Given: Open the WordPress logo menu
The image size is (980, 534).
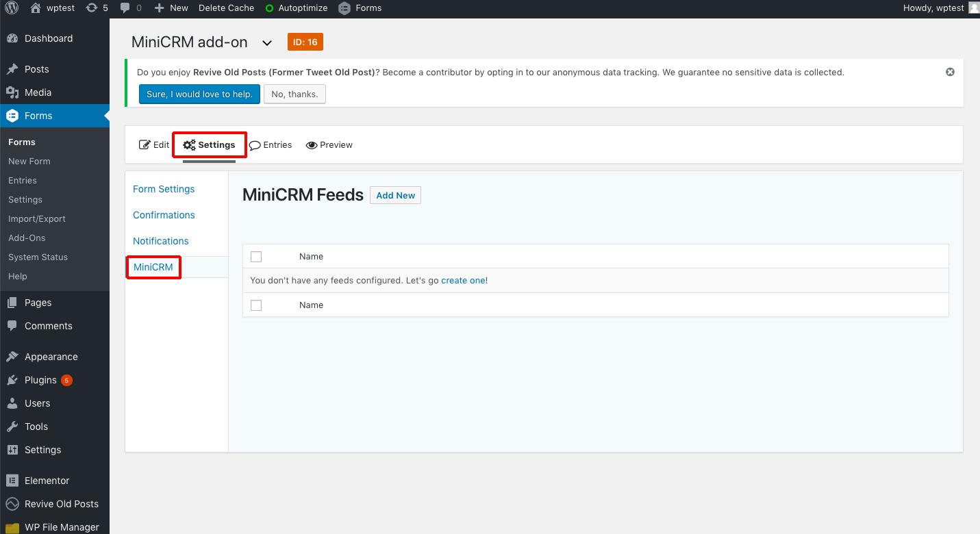Looking at the screenshot, I should click(x=11, y=8).
